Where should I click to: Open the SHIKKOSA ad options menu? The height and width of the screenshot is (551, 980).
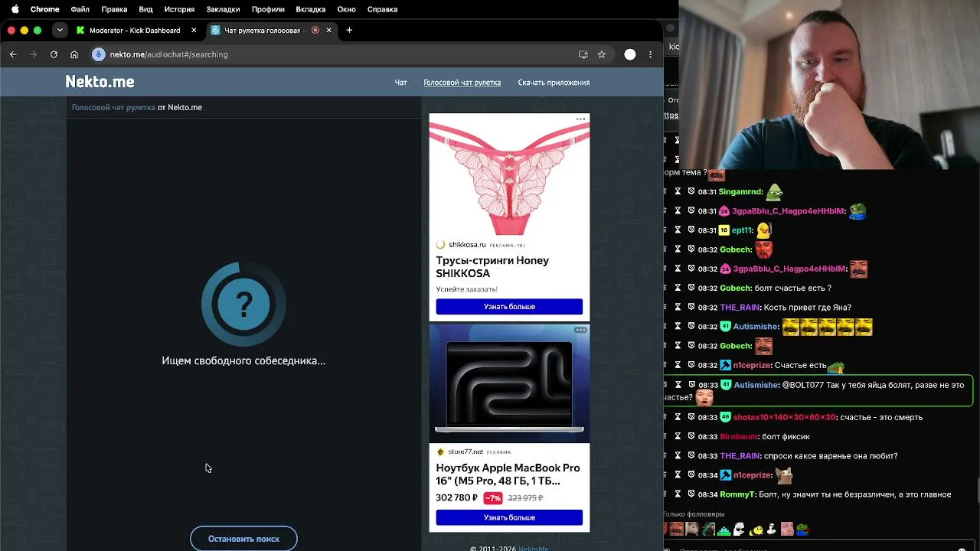pos(581,119)
